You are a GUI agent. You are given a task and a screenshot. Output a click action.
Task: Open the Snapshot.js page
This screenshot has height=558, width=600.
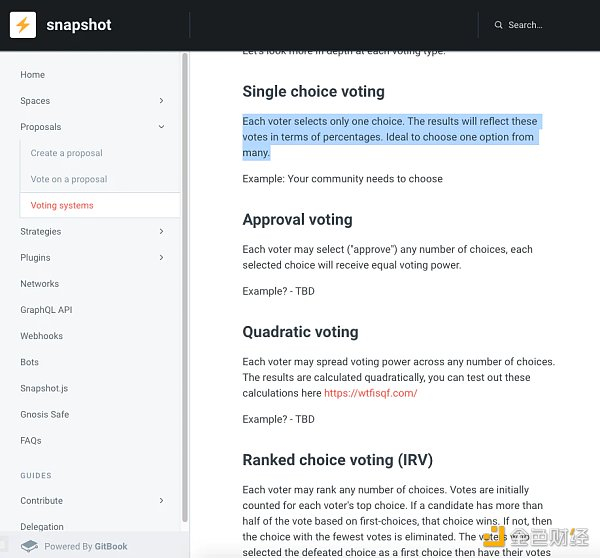[44, 388]
